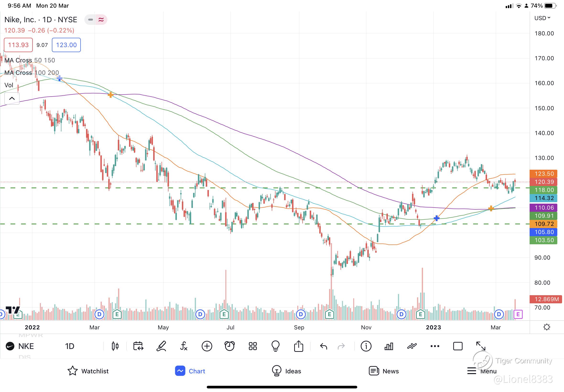Change the 1D interval selector

click(70, 346)
